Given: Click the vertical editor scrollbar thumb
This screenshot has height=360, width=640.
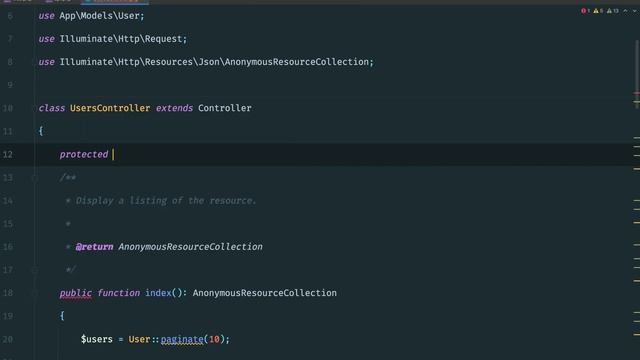Looking at the screenshot, I should coord(637,73).
